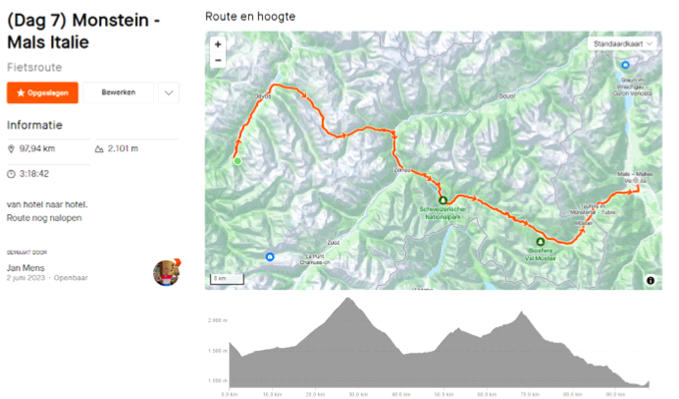Zoom in on the route map

(x=218, y=44)
